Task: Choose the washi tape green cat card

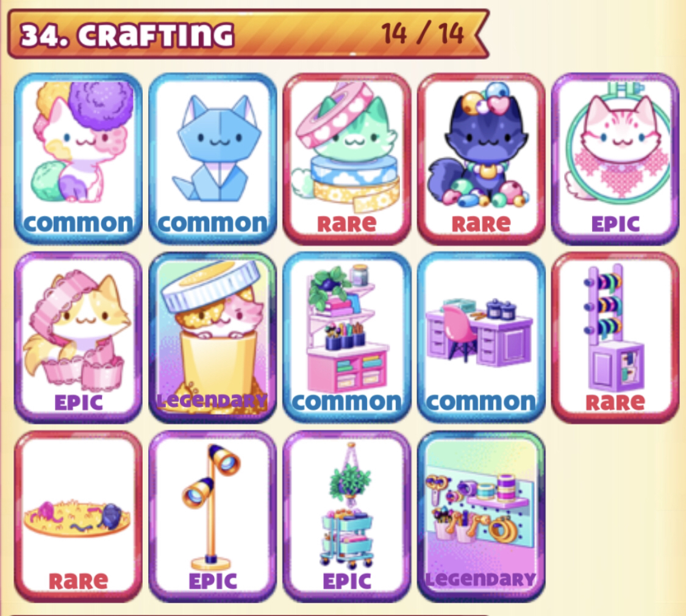Action: pos(347,159)
